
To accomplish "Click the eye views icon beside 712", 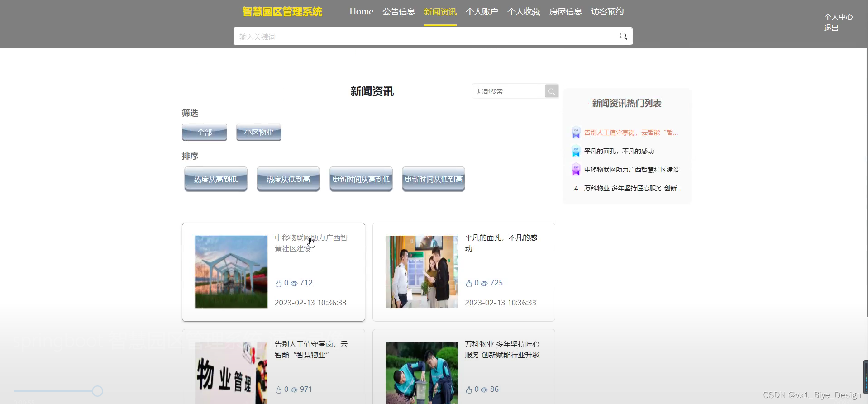I will tap(294, 284).
